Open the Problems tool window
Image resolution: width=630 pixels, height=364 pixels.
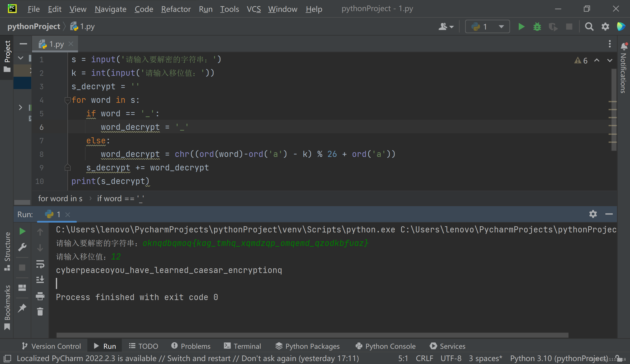(191, 346)
